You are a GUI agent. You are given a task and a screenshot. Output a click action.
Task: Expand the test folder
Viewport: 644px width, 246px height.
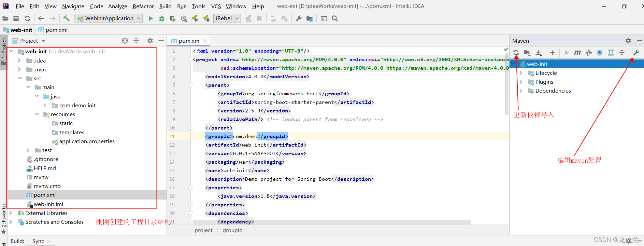click(x=28, y=150)
